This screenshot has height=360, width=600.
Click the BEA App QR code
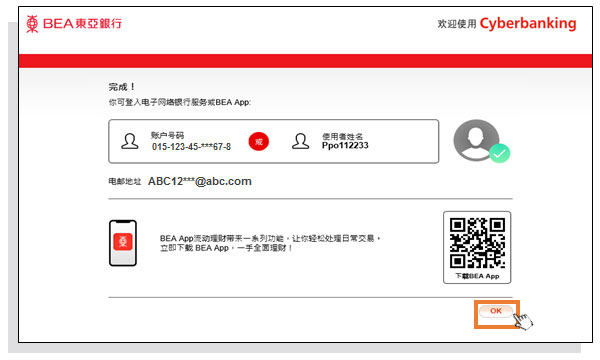pyautogui.click(x=477, y=243)
